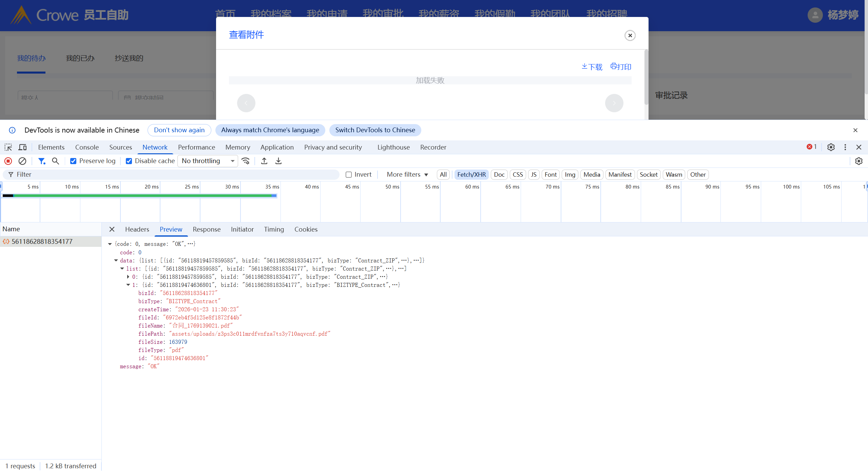Viewport: 868px width, 471px height.
Task: Select the inspect element picker icon
Action: point(8,147)
